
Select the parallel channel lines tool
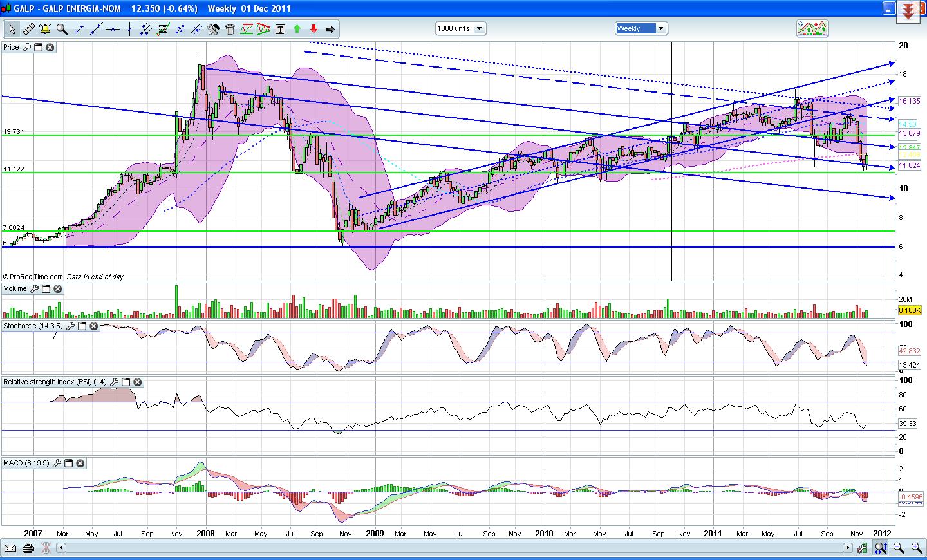pyautogui.click(x=146, y=29)
